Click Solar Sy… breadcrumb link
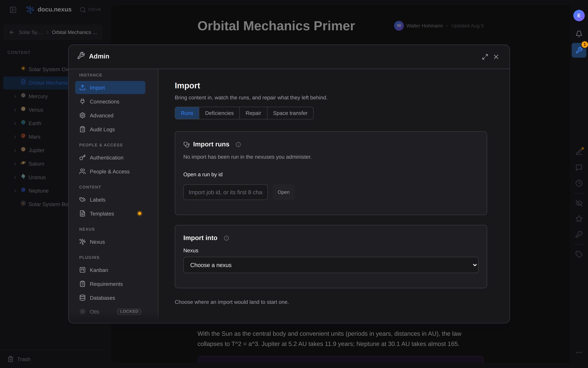588x368 pixels. 30,32
